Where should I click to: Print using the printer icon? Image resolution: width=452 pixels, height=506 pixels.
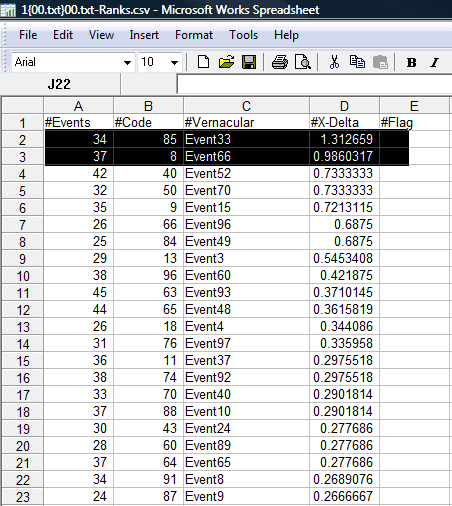[x=280, y=62]
